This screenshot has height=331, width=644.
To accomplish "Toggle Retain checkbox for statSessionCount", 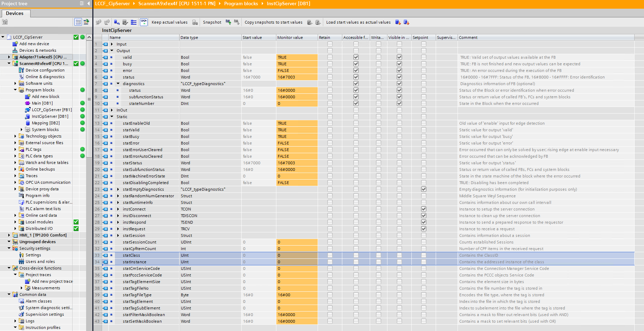I will click(330, 242).
